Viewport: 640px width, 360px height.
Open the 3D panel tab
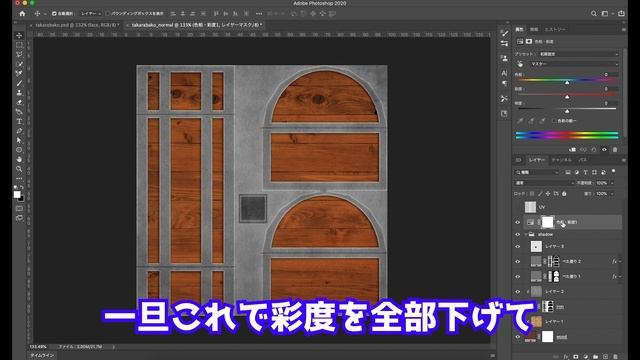pyautogui.click(x=518, y=160)
